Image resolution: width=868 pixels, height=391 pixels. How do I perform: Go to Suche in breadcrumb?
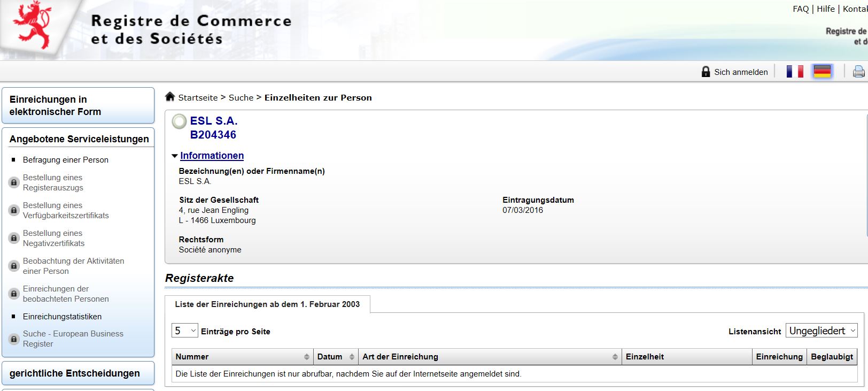point(241,97)
